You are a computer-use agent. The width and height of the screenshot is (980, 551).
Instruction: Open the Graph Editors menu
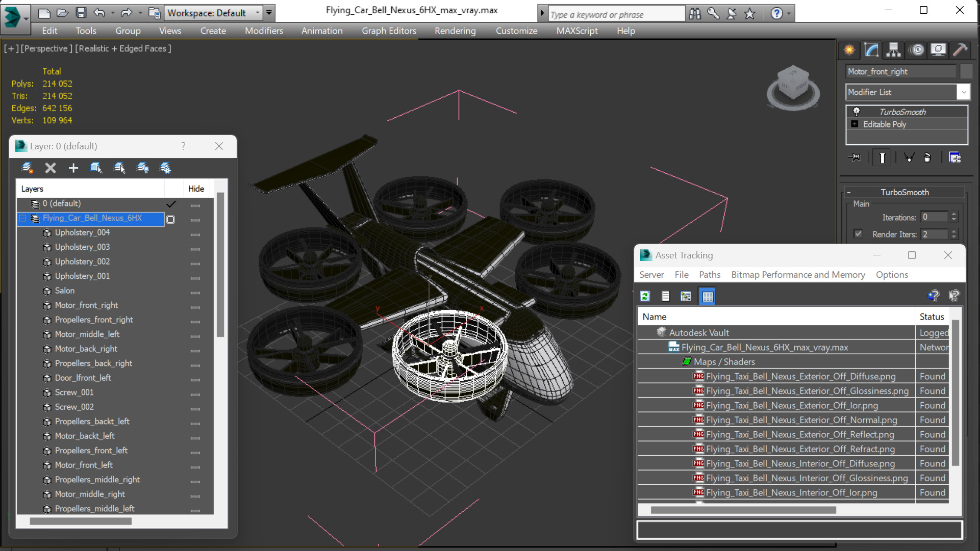389,31
